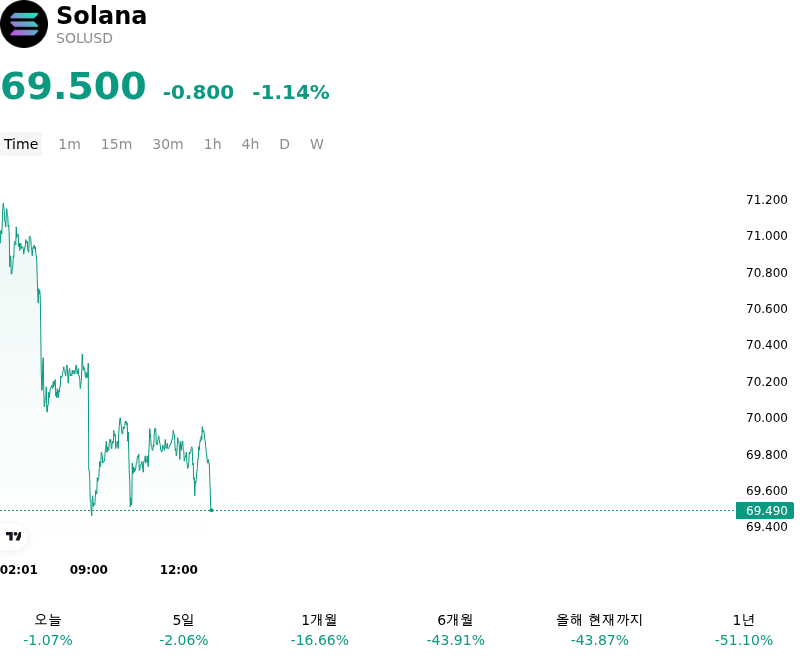Select the 오늘 performance range

[48, 630]
